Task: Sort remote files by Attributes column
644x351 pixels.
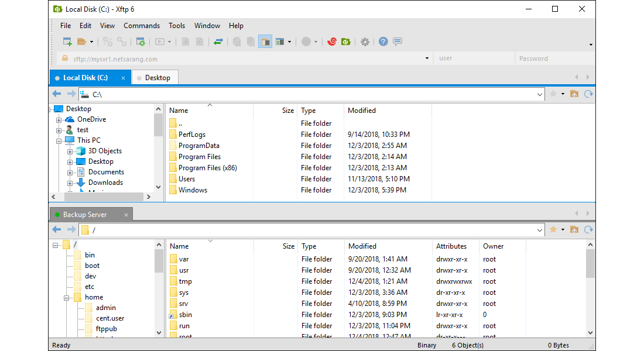Action: (451, 246)
